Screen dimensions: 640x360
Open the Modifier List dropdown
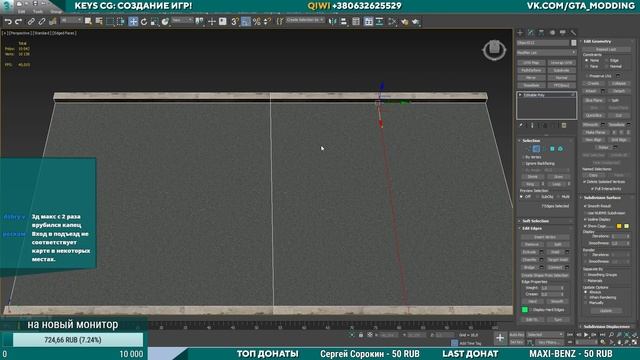pos(547,53)
